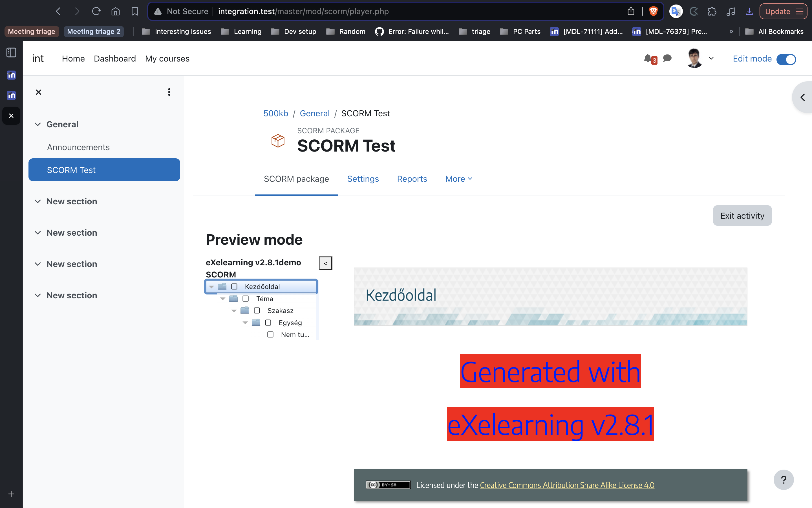
Task: Open the user avatar menu
Action: tap(700, 58)
